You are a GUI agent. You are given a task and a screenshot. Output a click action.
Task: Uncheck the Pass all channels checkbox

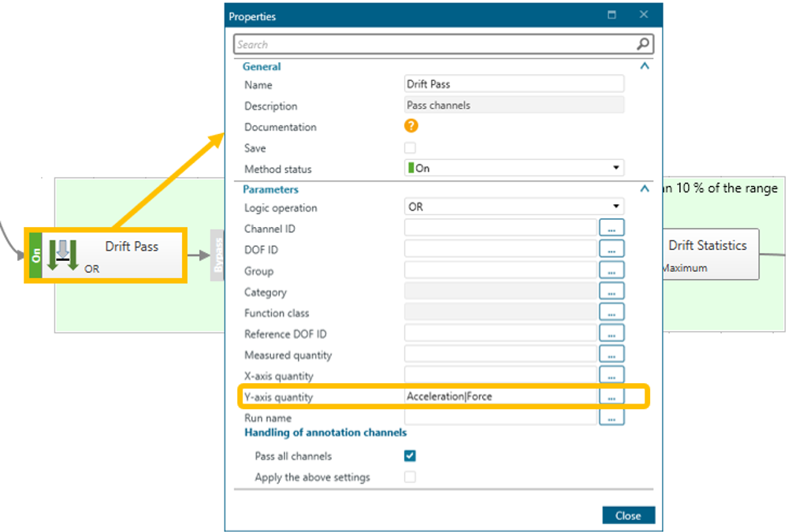[410, 456]
